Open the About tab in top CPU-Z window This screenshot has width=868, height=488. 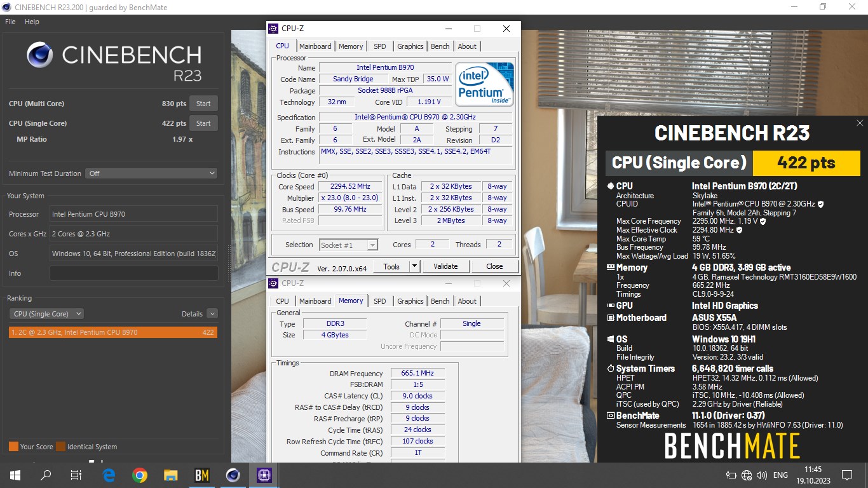467,46
